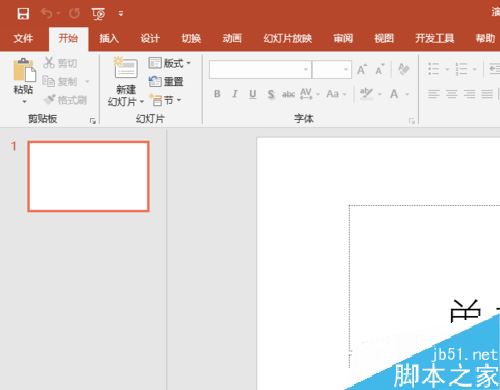Open the 文件 tab
This screenshot has width=500, height=390.
tap(23, 38)
